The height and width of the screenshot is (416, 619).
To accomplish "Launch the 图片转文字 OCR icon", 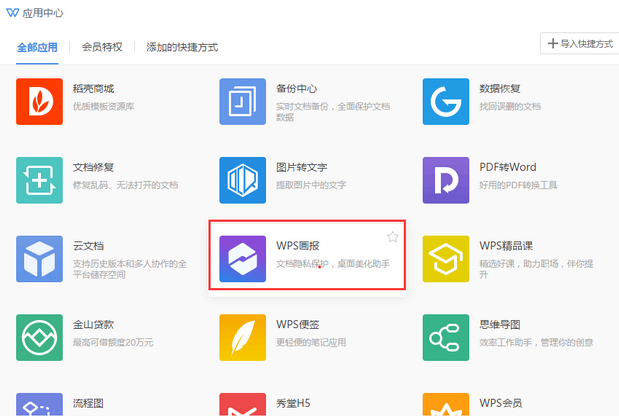I will pyautogui.click(x=242, y=180).
